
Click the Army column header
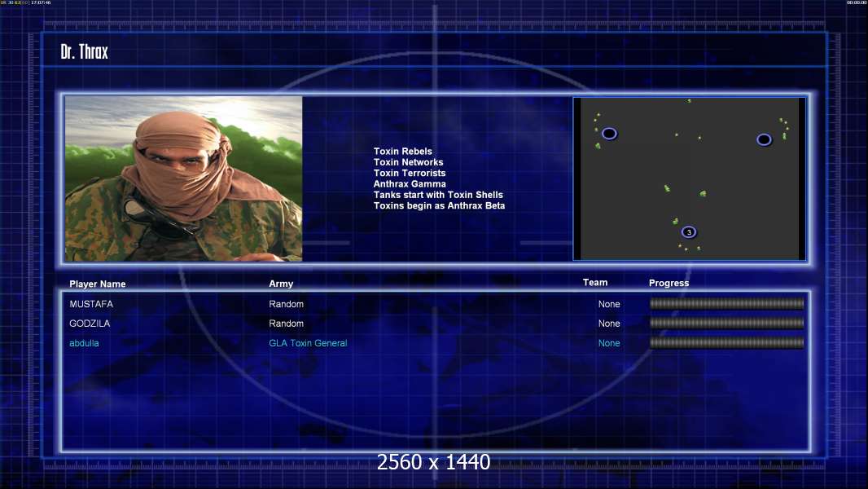coord(281,284)
